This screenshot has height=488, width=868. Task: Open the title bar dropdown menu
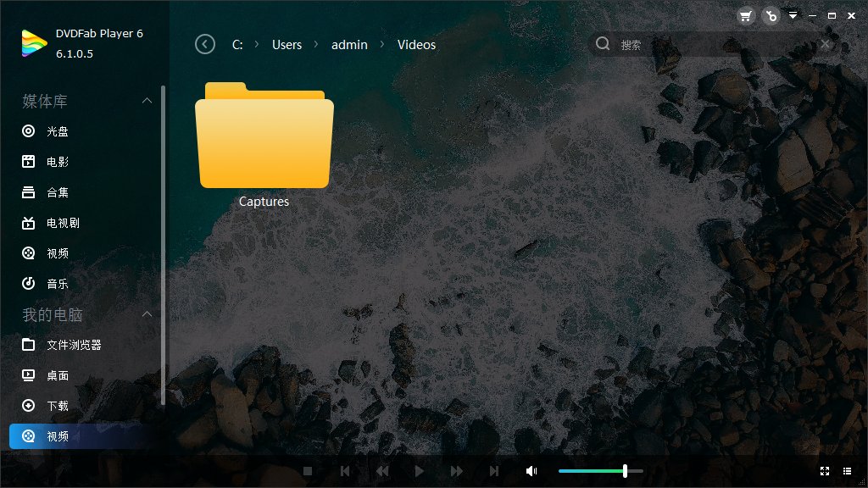[x=793, y=15]
